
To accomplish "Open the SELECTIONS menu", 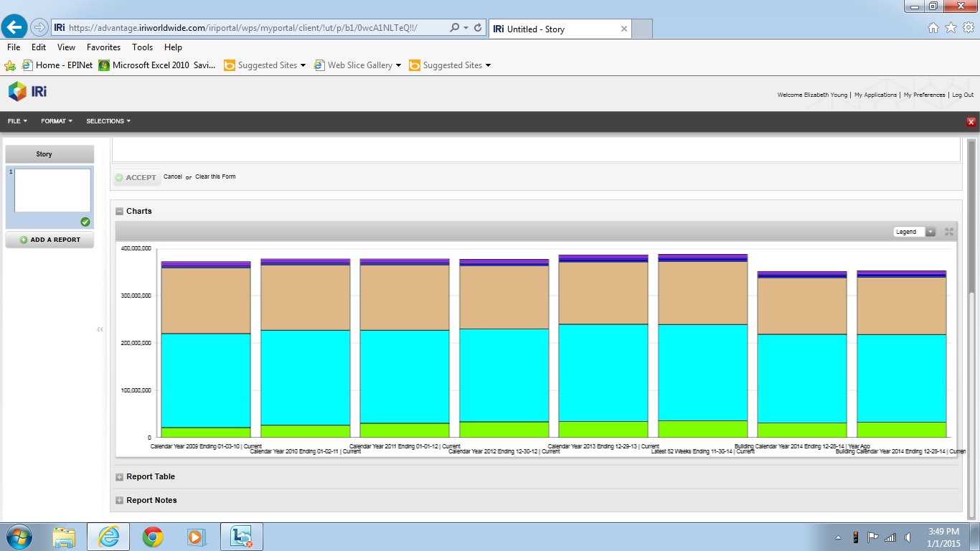I will (108, 121).
